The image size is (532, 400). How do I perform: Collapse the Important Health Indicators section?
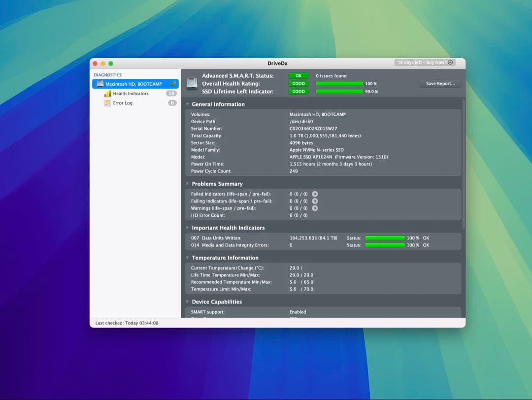[187, 228]
